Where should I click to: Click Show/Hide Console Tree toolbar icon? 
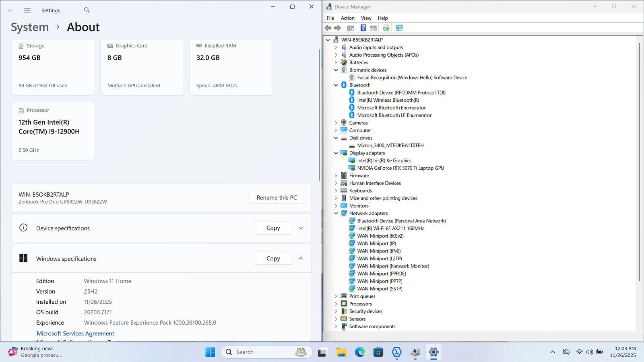[x=351, y=28]
